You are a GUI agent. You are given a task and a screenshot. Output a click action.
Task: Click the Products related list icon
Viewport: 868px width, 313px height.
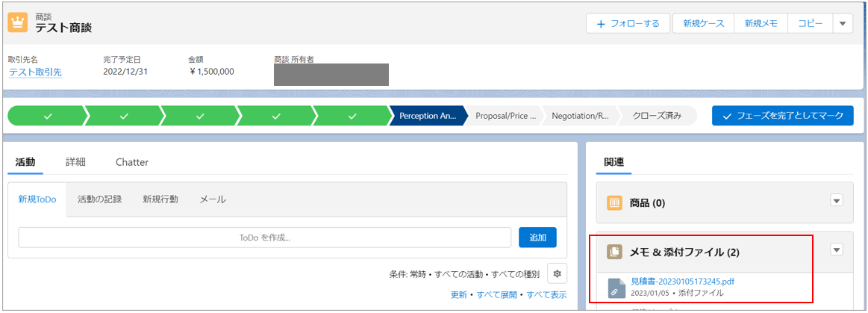click(614, 202)
